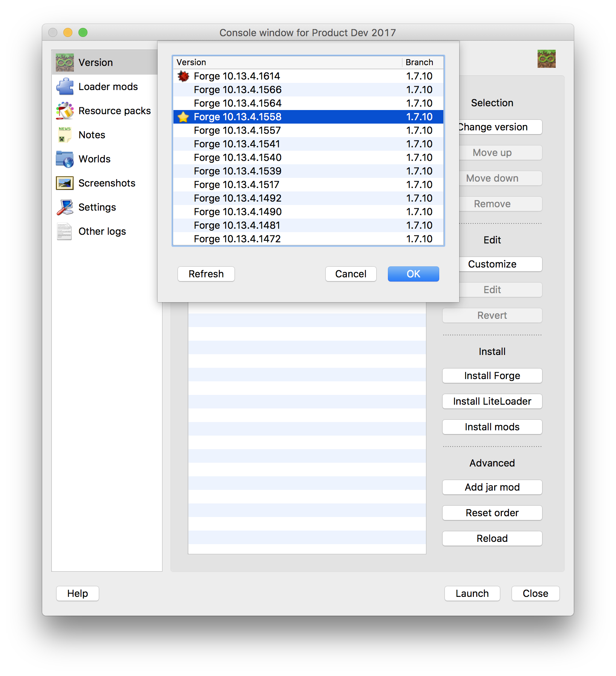The width and height of the screenshot is (616, 676).
Task: Sort by the Version column header
Action: pyautogui.click(x=288, y=62)
